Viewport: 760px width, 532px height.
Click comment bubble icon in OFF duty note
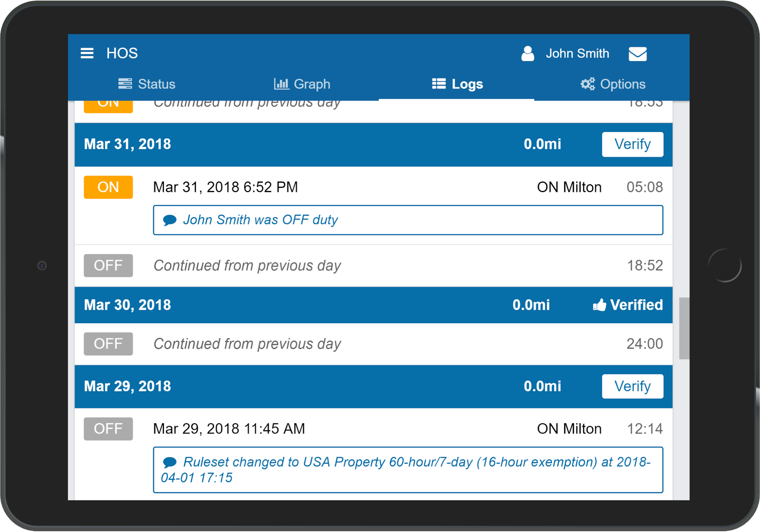point(170,220)
